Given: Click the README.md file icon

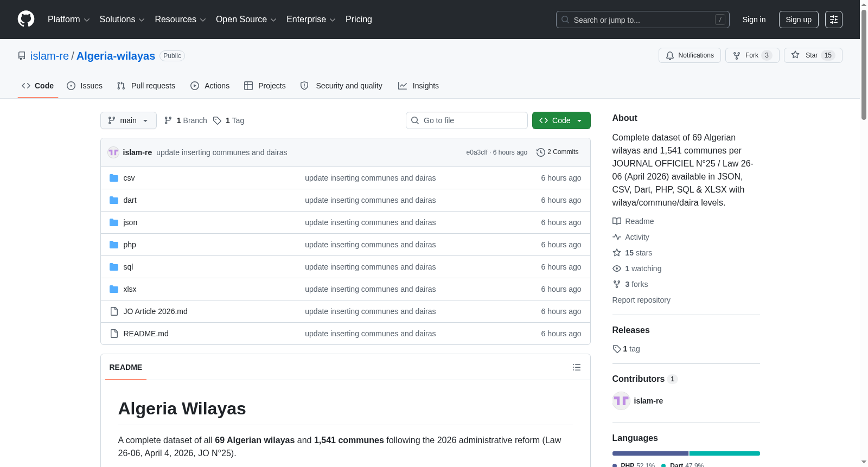Looking at the screenshot, I should [x=114, y=334].
